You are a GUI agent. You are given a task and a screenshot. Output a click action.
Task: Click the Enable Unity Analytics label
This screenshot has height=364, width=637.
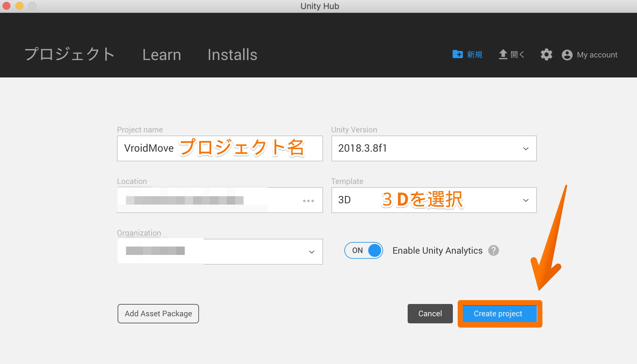click(437, 250)
